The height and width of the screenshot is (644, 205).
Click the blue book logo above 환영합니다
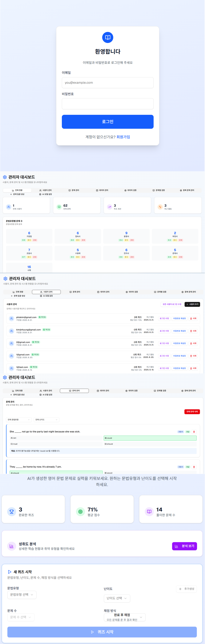pyautogui.click(x=108, y=37)
